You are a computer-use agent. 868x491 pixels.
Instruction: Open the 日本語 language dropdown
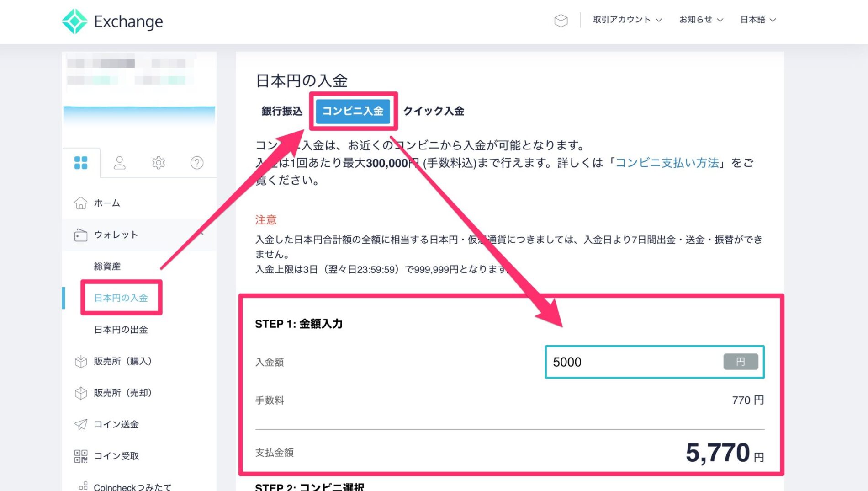(758, 20)
